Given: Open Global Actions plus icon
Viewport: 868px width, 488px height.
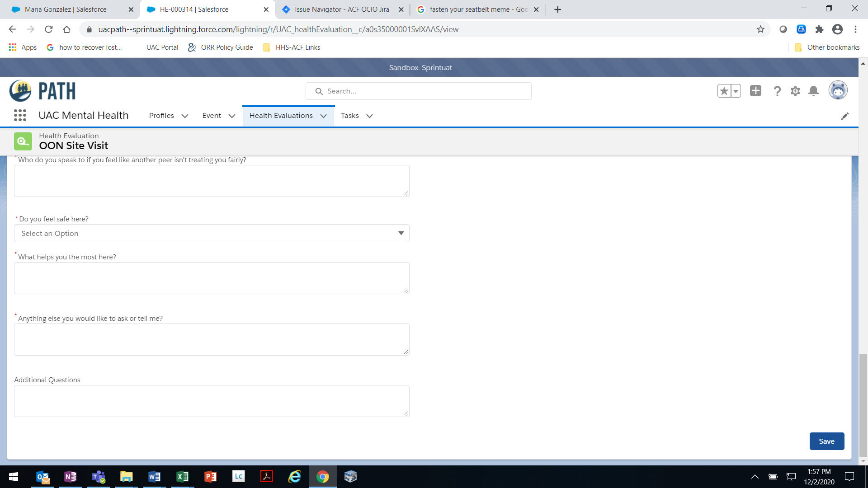Looking at the screenshot, I should pyautogui.click(x=755, y=91).
